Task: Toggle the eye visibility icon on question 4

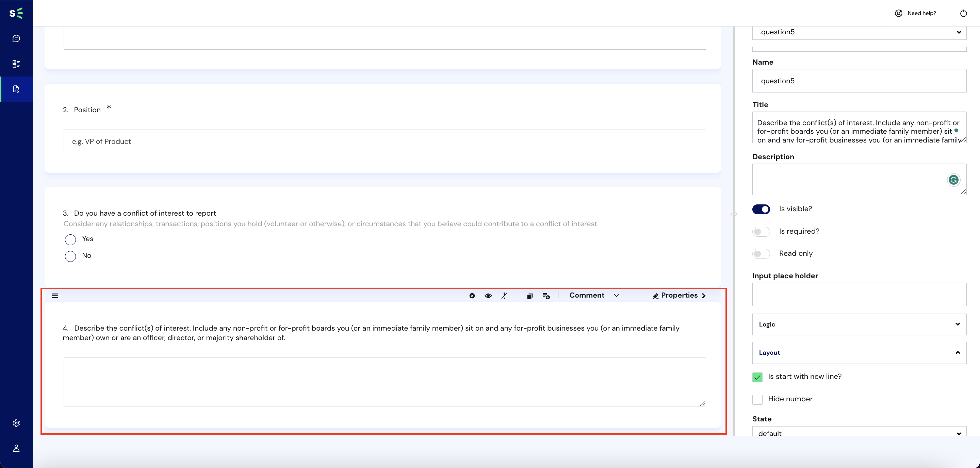Action: click(x=488, y=296)
